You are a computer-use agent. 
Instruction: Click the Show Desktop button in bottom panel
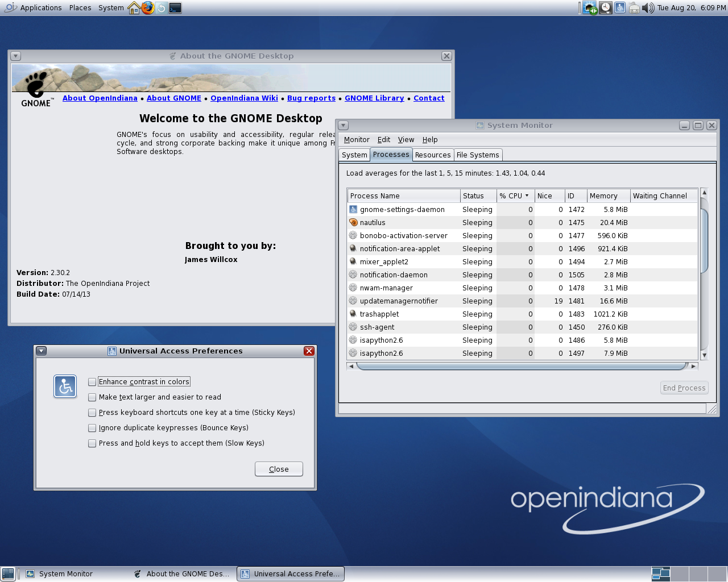pyautogui.click(x=8, y=574)
